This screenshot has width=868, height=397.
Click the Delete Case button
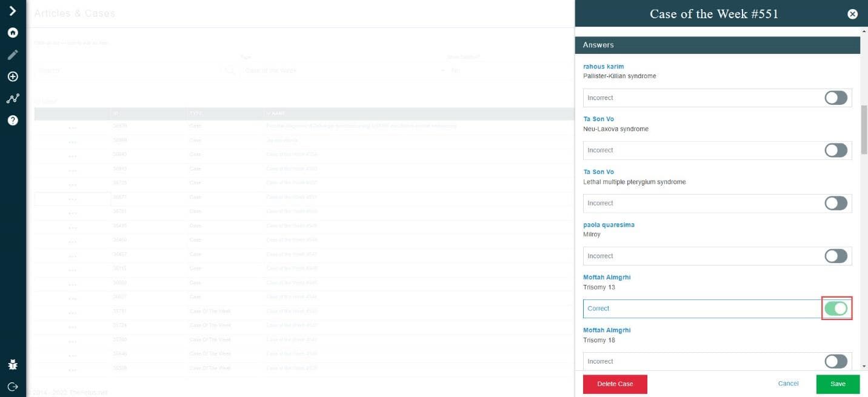point(615,384)
